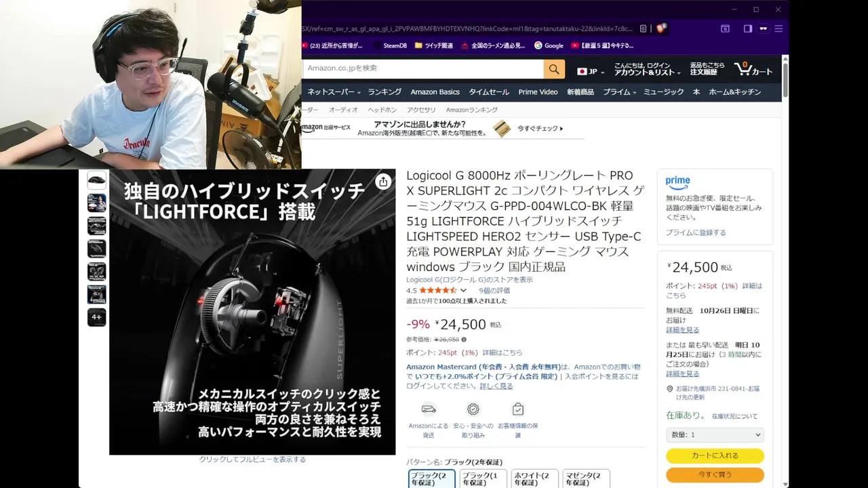Open the ツイッチ関連 bookmark folder
The image size is (868, 488).
433,45
